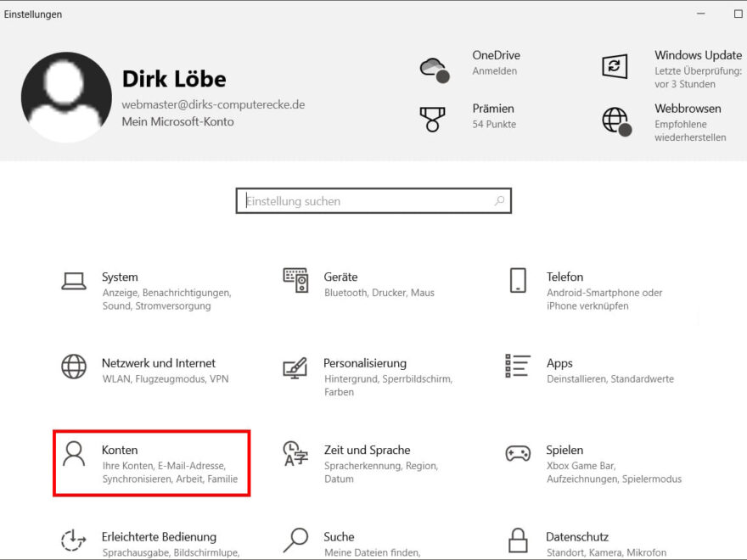Click the Erleichterte Bedienung title

pos(159,537)
